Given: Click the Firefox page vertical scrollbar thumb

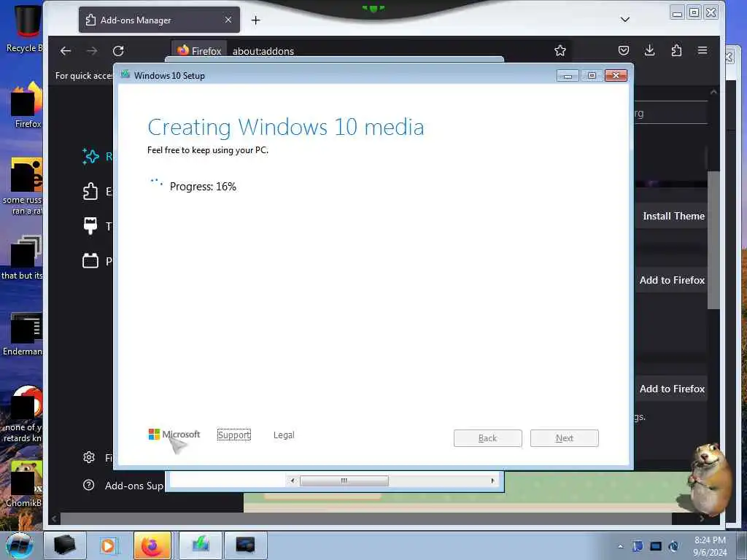Looking at the screenshot, I should pyautogui.click(x=713, y=240).
